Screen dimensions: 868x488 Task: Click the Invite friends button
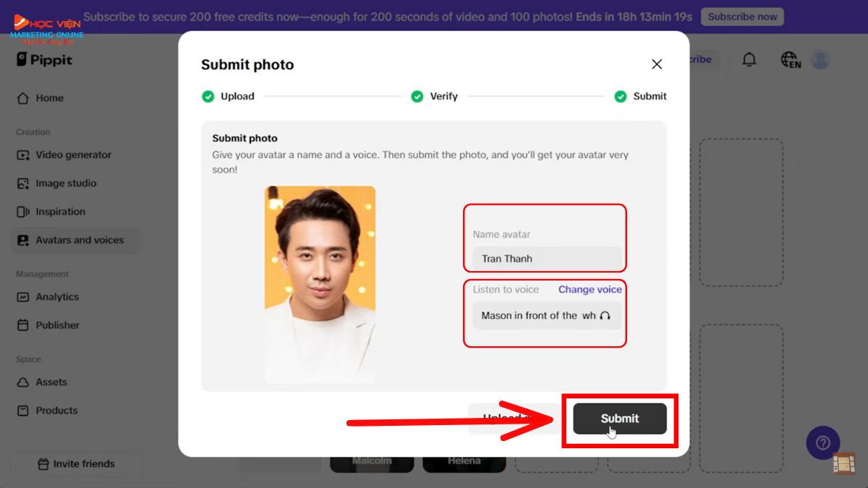click(x=76, y=464)
